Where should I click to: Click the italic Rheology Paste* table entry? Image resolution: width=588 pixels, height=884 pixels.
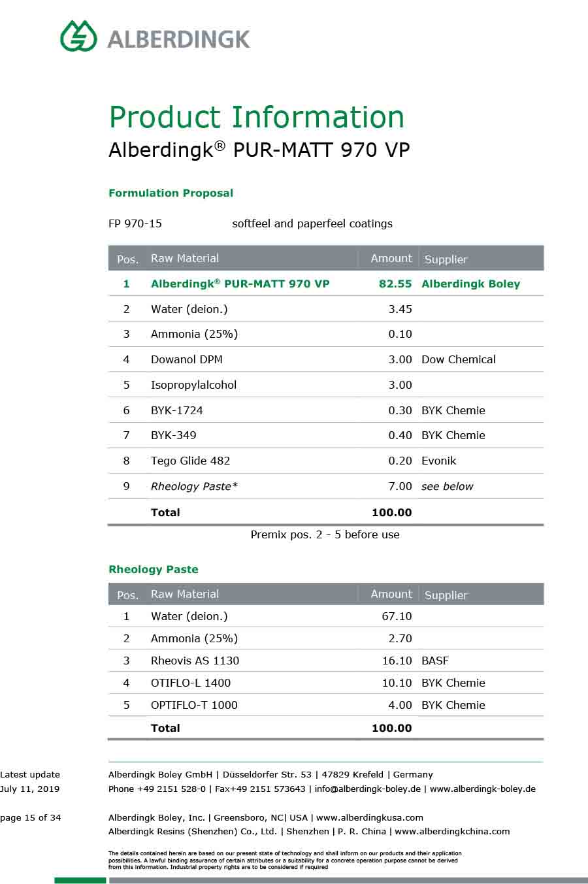(194, 486)
